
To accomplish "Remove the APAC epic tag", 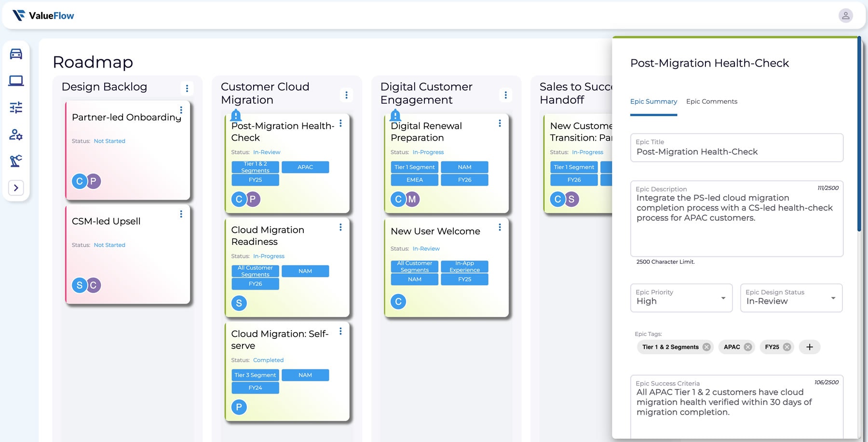I will pos(748,347).
